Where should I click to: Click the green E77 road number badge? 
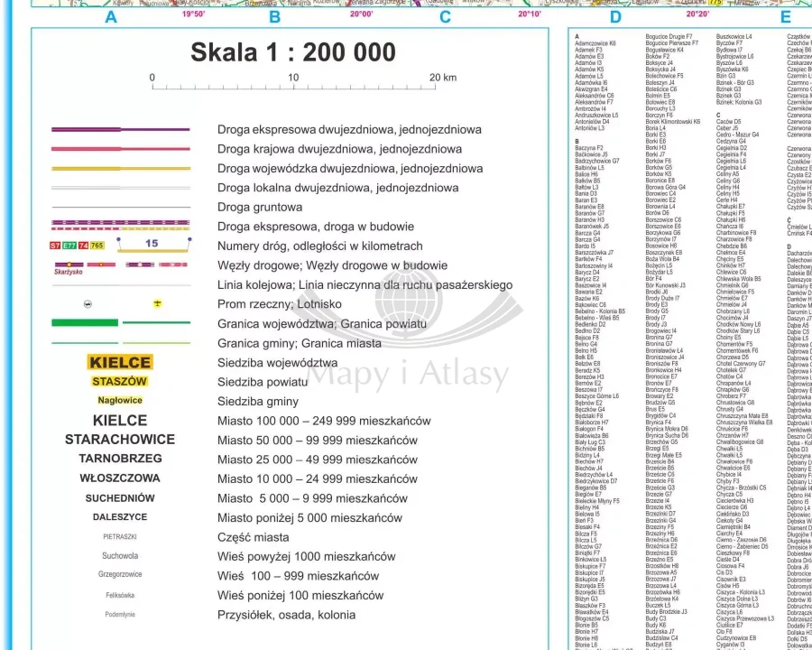tap(69, 246)
